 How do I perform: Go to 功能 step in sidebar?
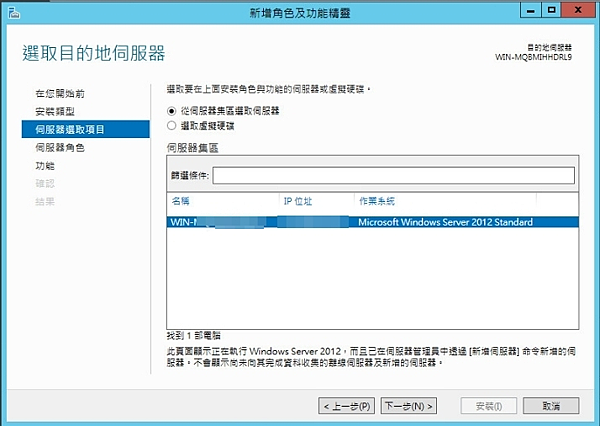(x=45, y=165)
